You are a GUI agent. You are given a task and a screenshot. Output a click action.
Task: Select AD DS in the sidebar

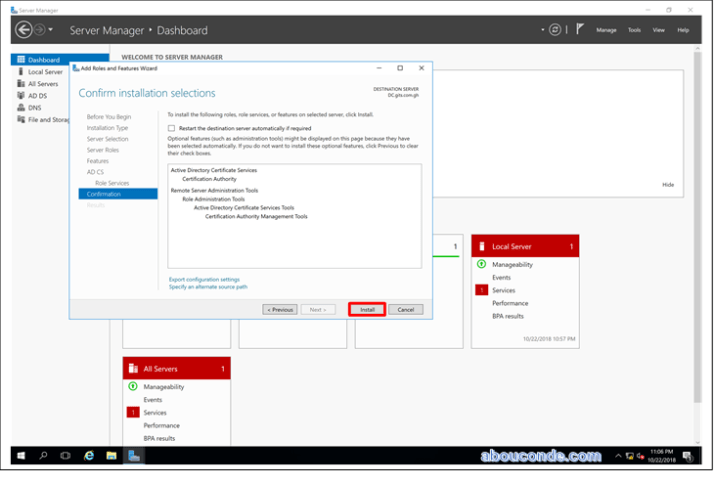point(38,96)
